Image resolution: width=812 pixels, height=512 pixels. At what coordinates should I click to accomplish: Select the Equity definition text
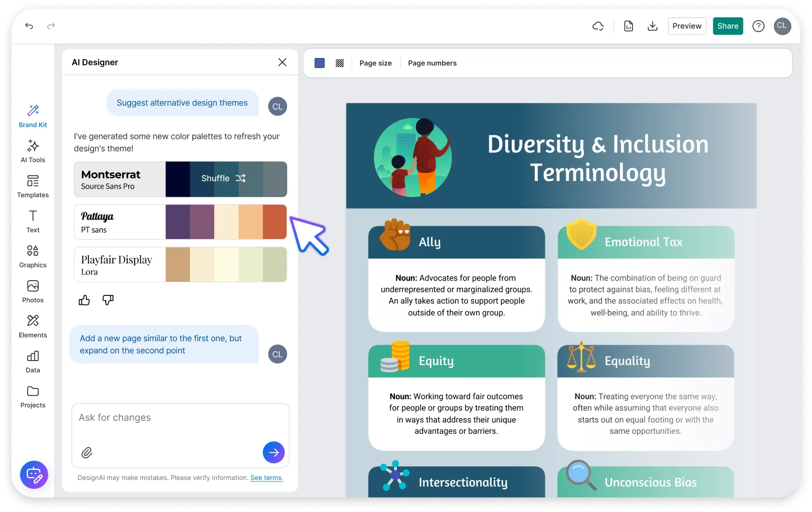[456, 414]
